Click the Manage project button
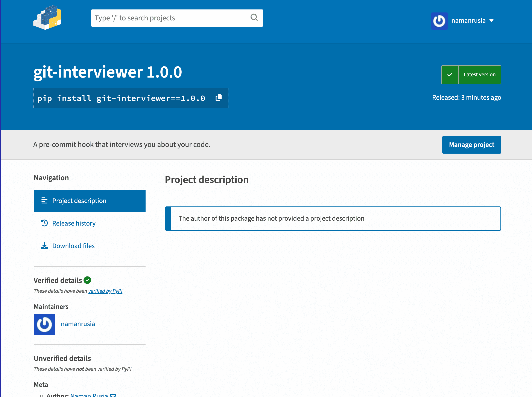 click(x=471, y=144)
